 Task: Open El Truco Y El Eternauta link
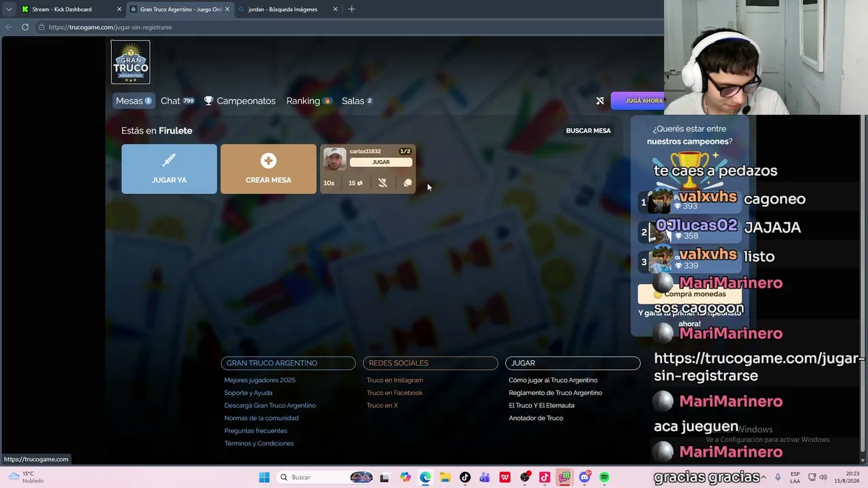542,405
